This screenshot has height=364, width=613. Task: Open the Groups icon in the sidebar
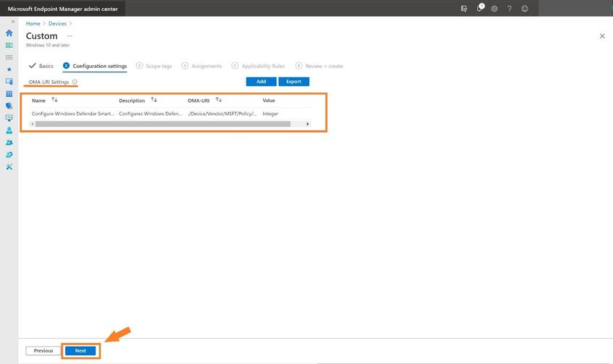coord(9,142)
